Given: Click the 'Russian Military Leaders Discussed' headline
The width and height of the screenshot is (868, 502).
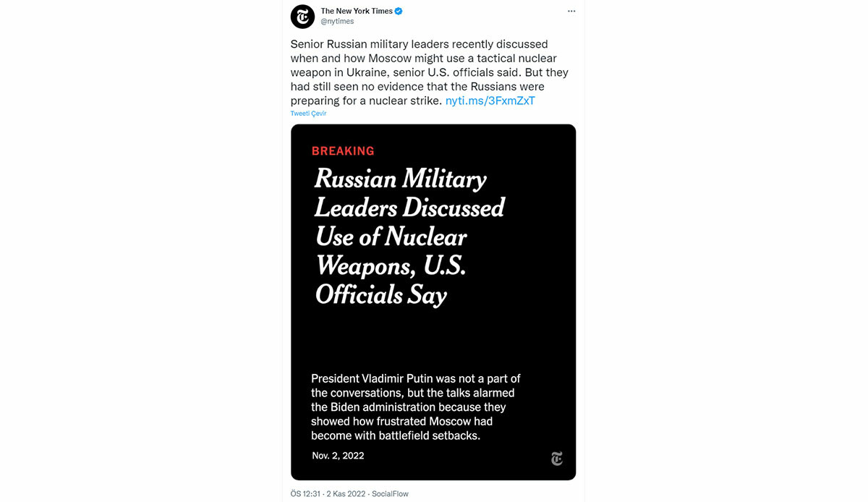Looking at the screenshot, I should 409,193.
